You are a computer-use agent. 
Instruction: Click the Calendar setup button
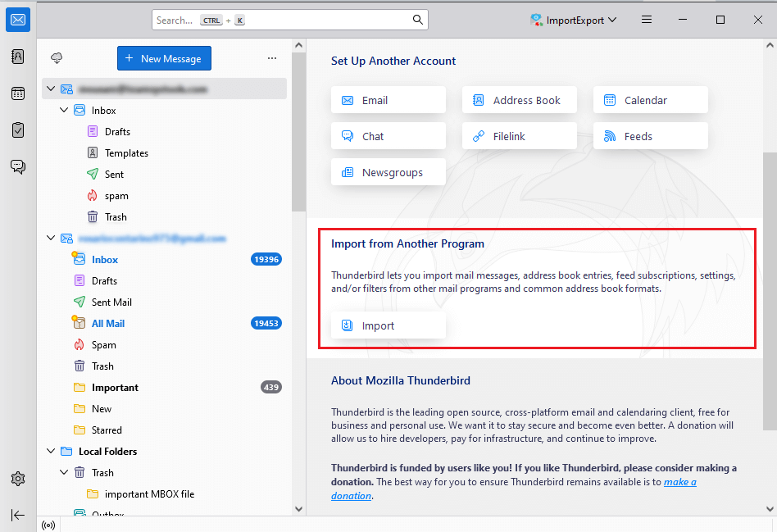point(651,100)
